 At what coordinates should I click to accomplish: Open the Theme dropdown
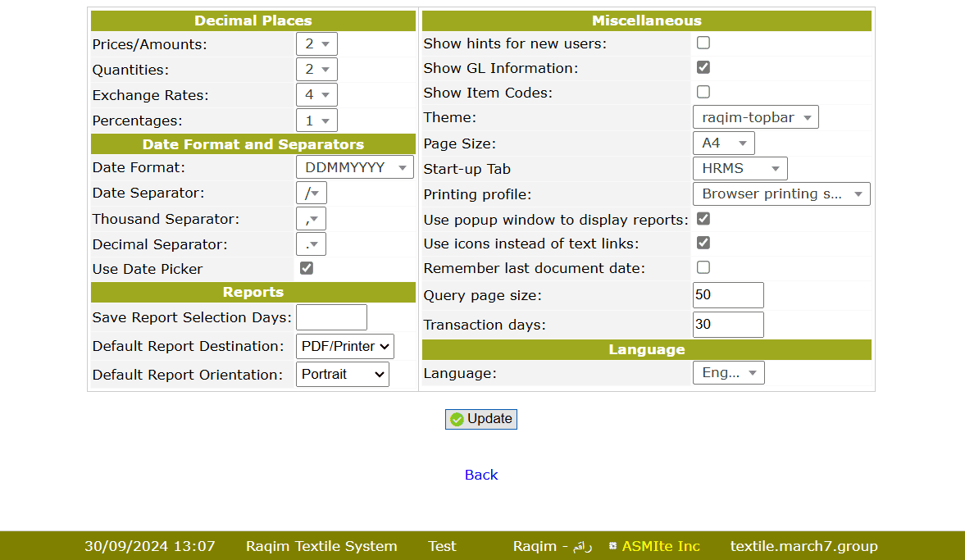(755, 118)
